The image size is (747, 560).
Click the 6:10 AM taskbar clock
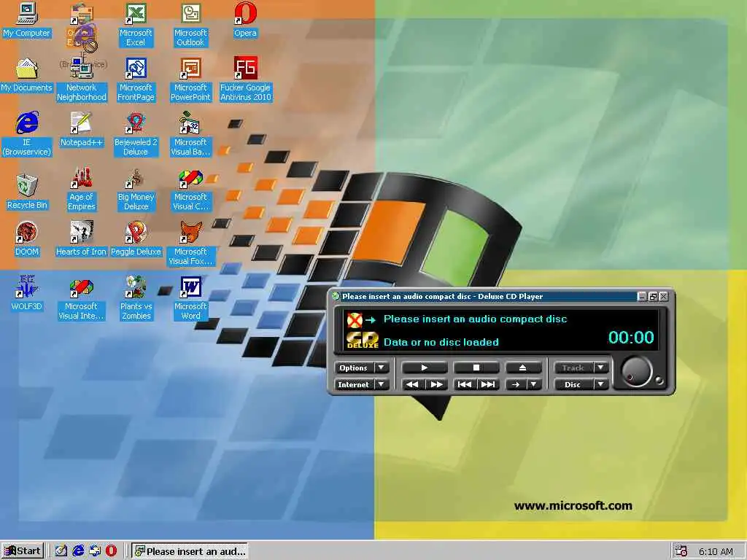716,551
